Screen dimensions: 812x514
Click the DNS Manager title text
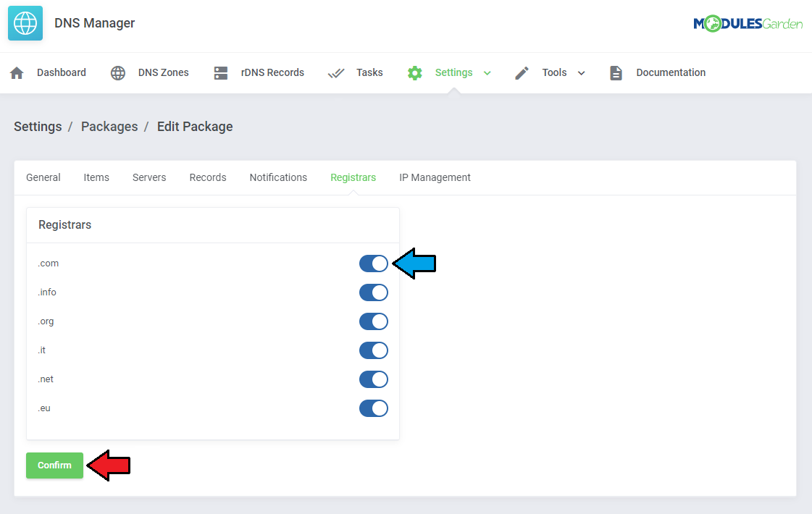pos(94,23)
